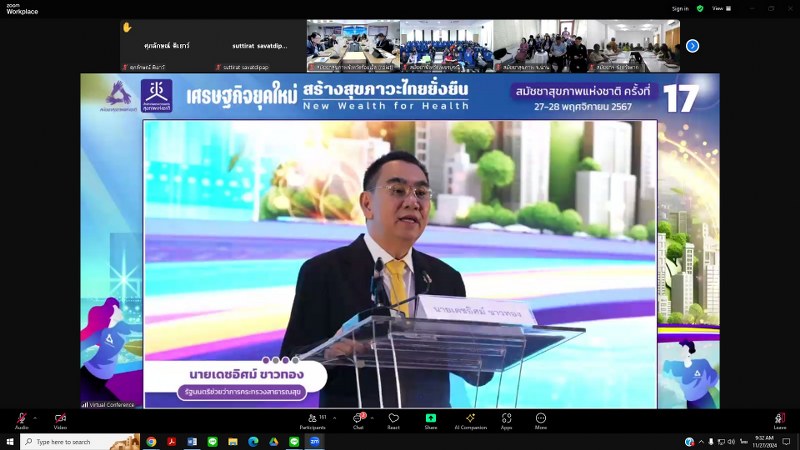Open Google Chrome from the taskbar
The width and height of the screenshot is (800, 450).
coord(151,442)
